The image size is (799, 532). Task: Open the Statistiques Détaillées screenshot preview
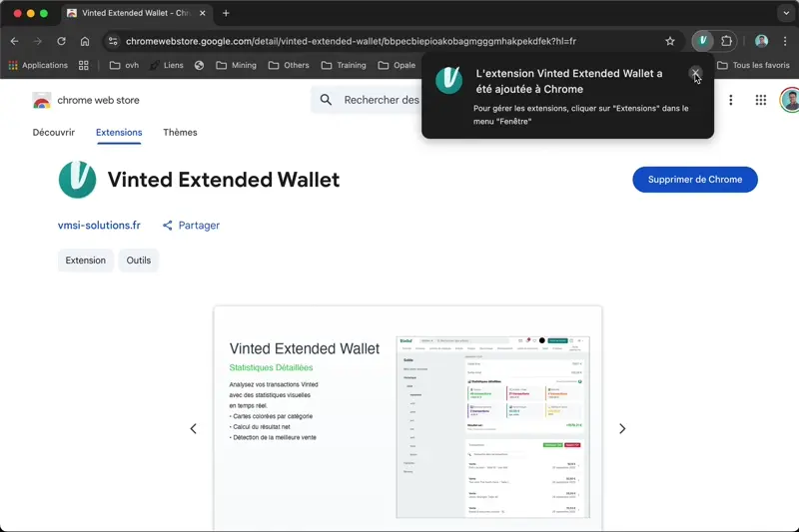tap(407, 418)
